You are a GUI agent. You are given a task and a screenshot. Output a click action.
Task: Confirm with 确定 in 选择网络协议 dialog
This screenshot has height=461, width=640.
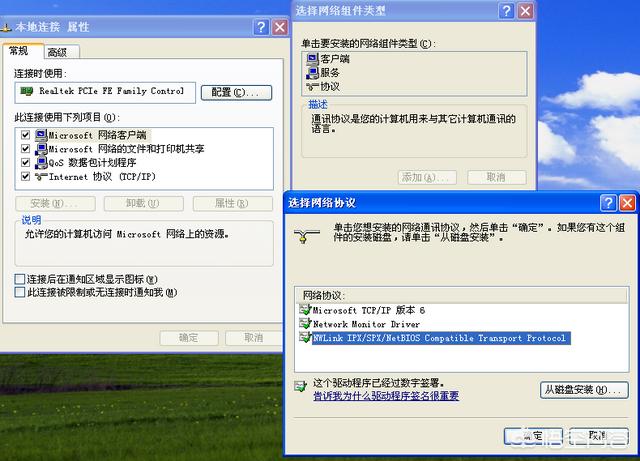(533, 436)
